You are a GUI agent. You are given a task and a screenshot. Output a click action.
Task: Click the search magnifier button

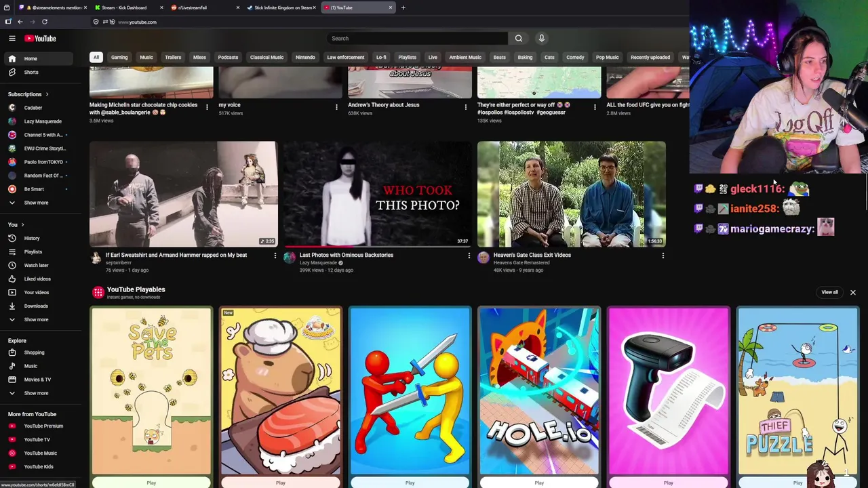tap(519, 39)
